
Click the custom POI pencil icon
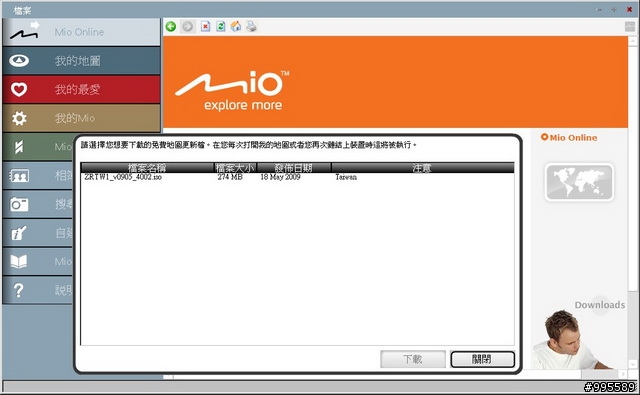tap(19, 233)
